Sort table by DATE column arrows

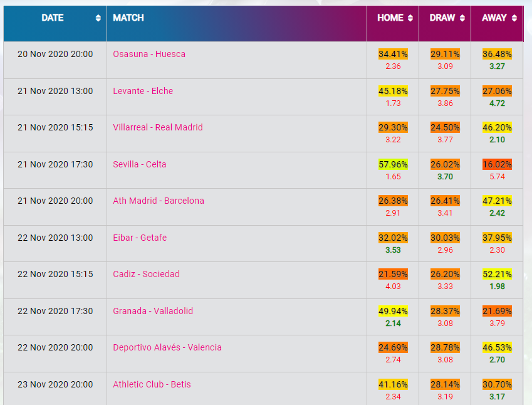click(98, 18)
